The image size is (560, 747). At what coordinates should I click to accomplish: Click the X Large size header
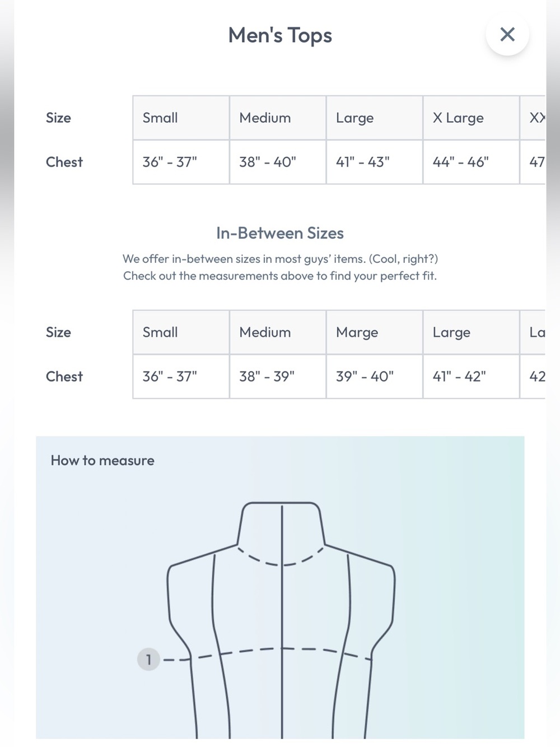[471, 118]
